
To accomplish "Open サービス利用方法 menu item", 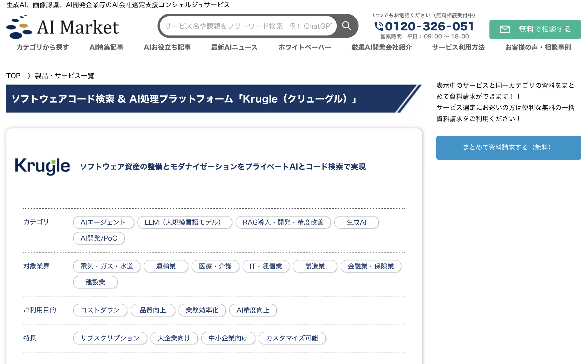I will click(458, 47).
